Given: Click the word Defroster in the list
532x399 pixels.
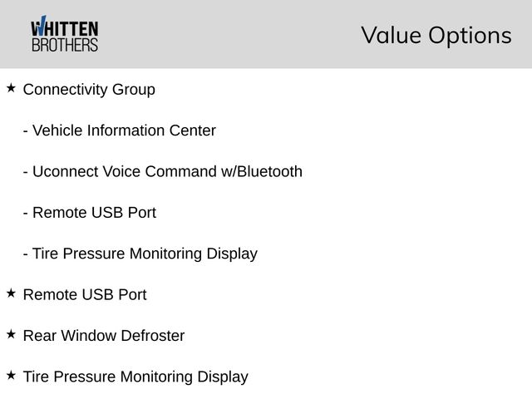Looking at the screenshot, I should pos(153,336).
